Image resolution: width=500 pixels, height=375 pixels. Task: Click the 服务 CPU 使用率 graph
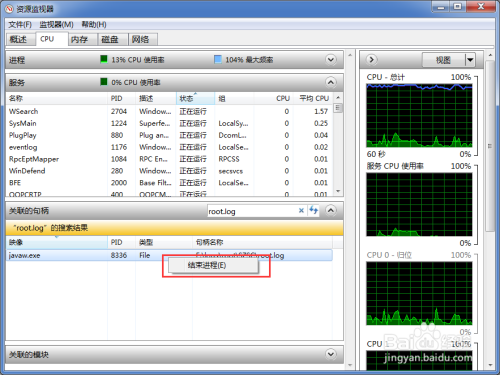419,204
